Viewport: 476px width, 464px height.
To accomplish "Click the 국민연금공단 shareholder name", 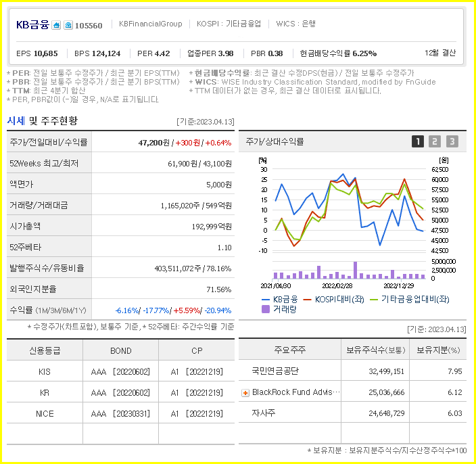I will [x=275, y=371].
